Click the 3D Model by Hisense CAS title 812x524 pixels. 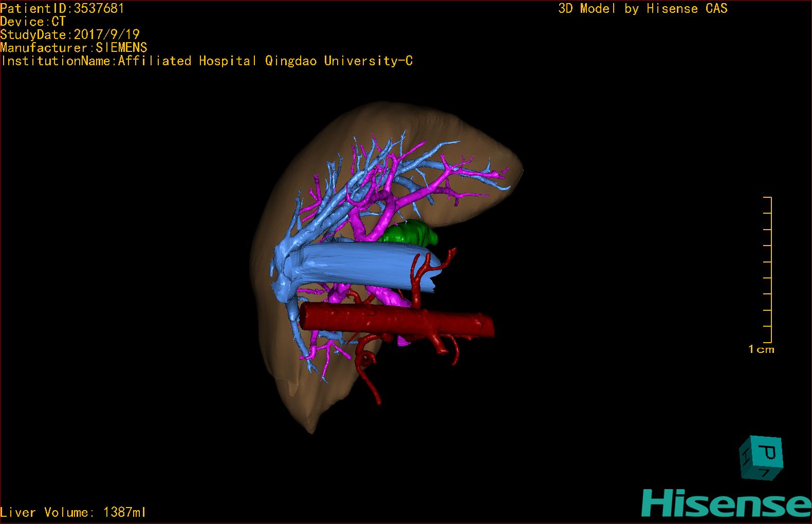[642, 8]
